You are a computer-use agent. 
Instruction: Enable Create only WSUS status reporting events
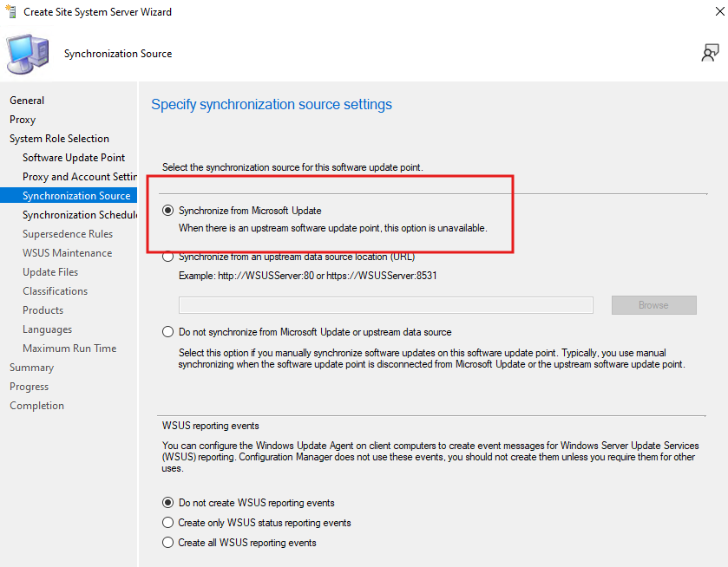click(167, 523)
